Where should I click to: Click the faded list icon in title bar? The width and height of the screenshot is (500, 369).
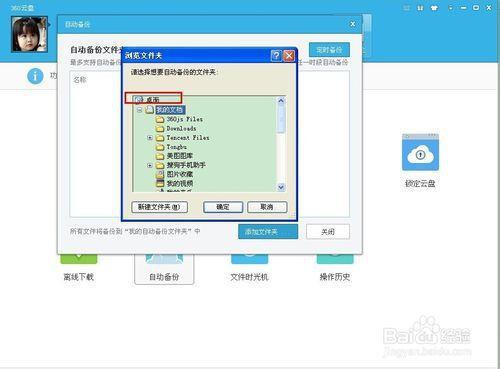pyautogui.click(x=407, y=7)
